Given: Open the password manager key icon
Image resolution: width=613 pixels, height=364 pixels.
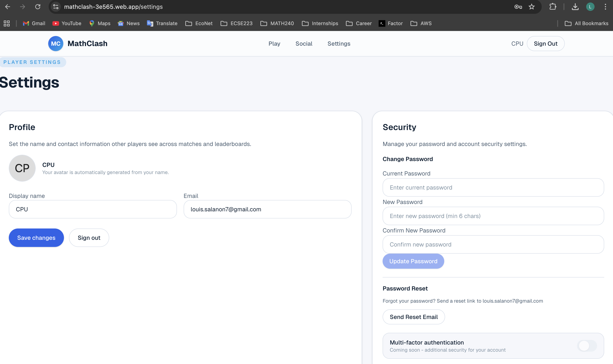Looking at the screenshot, I should point(518,7).
